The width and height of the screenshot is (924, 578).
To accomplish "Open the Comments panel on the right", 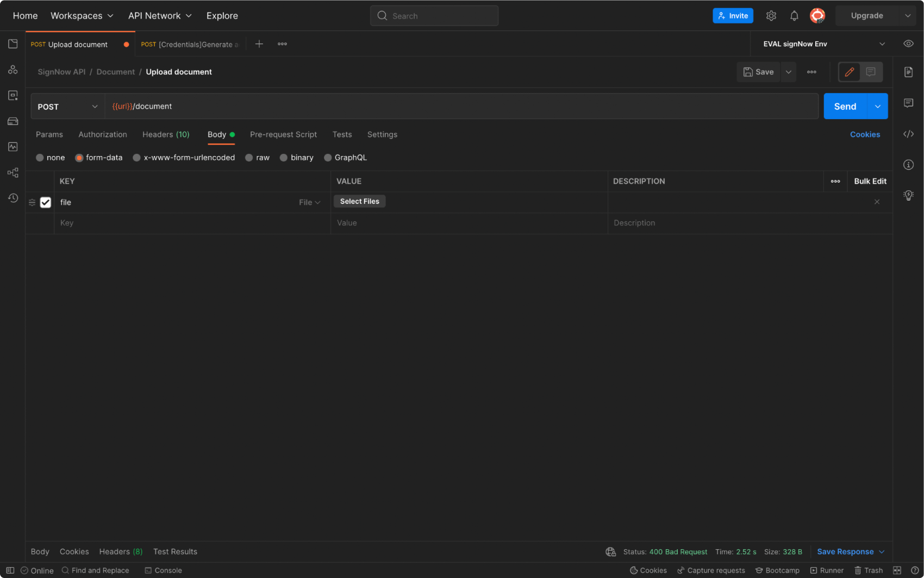I will point(908,103).
